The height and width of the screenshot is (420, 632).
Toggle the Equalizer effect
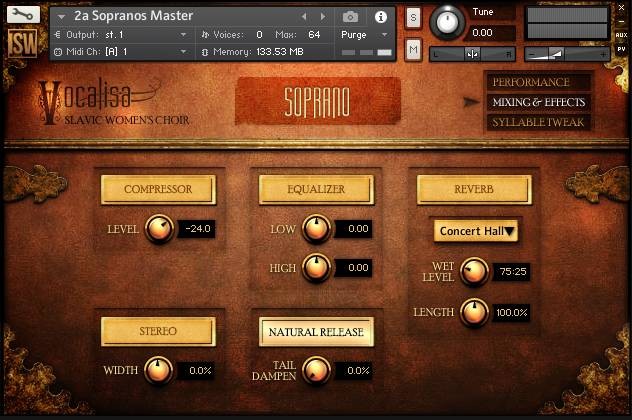pyautogui.click(x=316, y=189)
